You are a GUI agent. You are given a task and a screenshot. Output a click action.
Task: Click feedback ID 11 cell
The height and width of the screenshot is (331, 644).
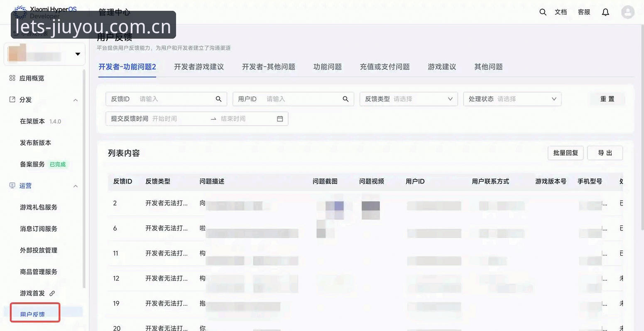click(x=116, y=253)
